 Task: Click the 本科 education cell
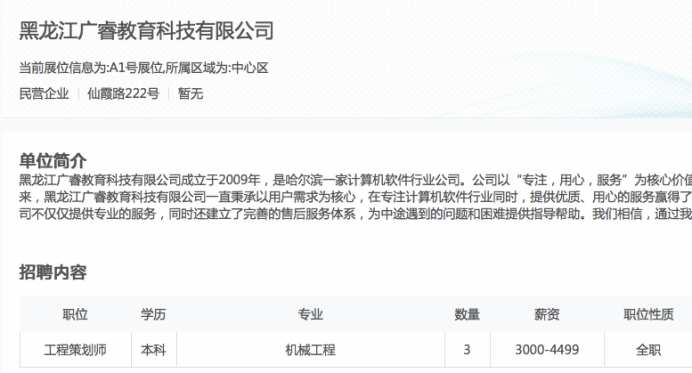coord(153,350)
